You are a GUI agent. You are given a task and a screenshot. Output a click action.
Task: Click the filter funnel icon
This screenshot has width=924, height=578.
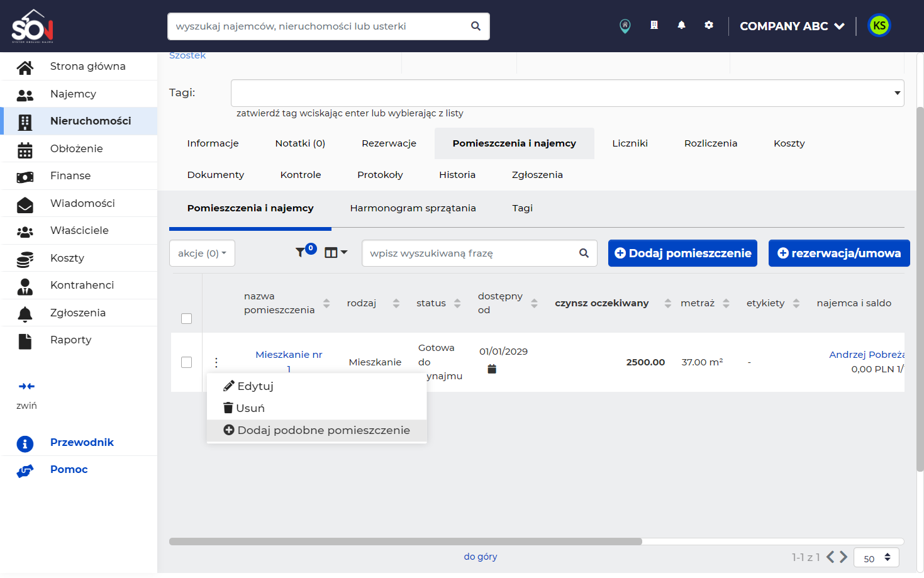tap(301, 252)
